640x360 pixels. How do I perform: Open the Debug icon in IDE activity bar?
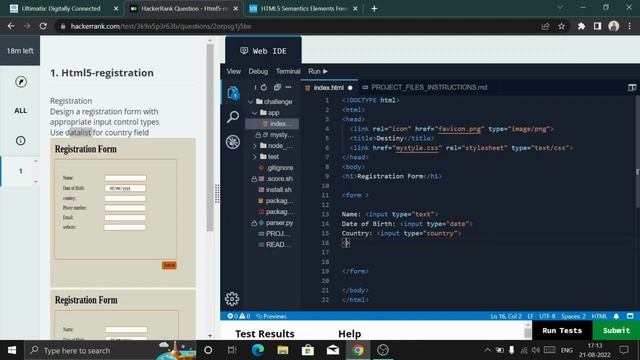click(x=233, y=142)
